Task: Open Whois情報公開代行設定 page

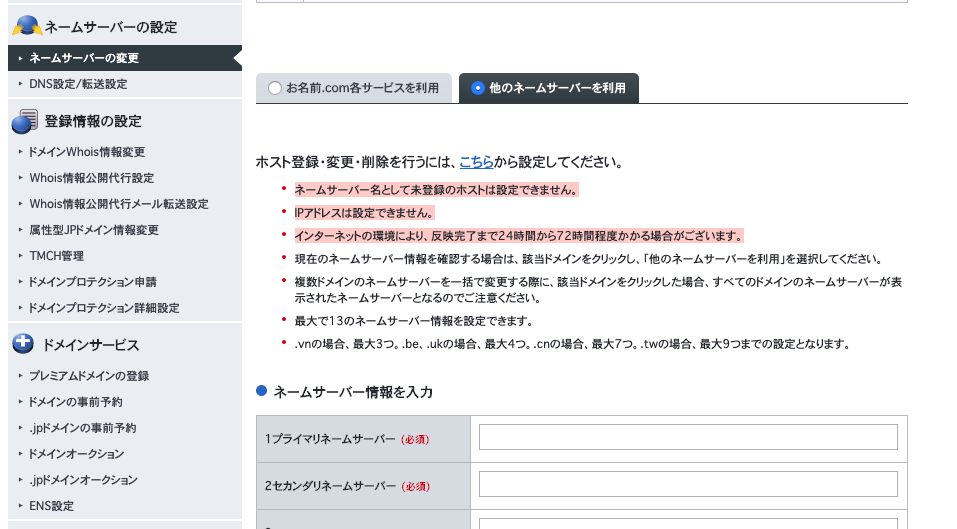Action: point(91,178)
